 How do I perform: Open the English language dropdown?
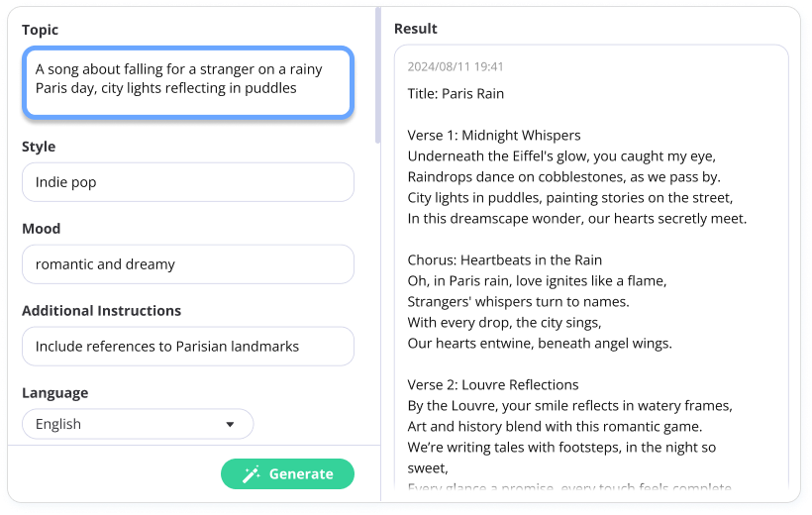[138, 424]
